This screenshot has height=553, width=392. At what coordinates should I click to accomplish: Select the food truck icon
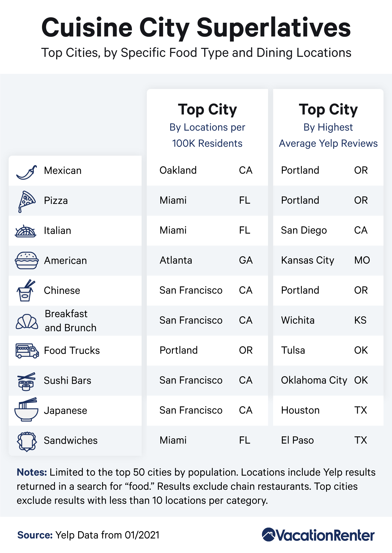coord(27,351)
